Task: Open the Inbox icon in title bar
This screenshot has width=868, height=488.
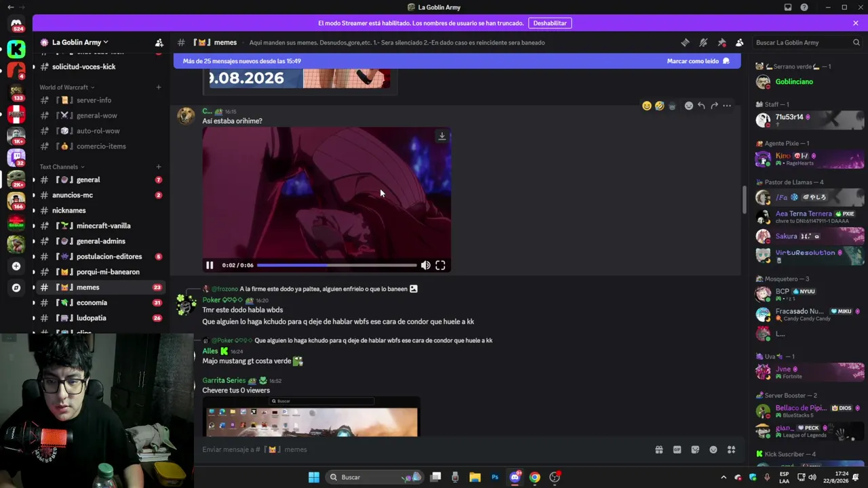Action: (788, 7)
